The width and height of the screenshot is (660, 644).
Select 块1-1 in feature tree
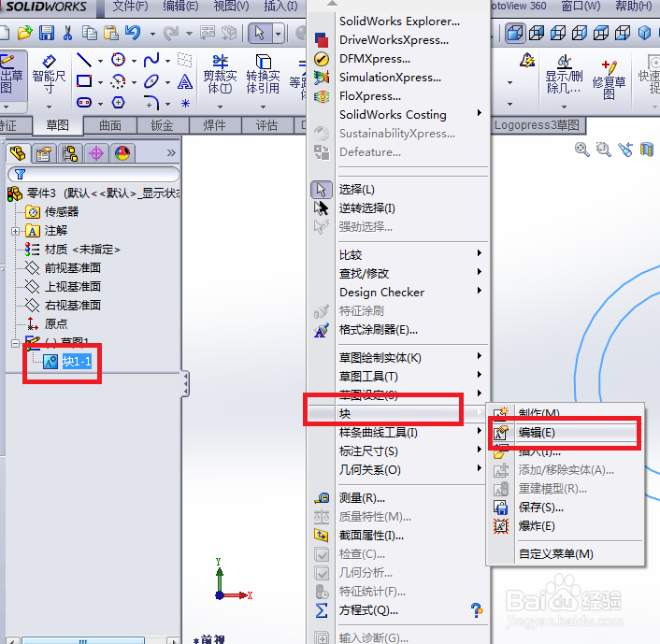tap(77, 361)
